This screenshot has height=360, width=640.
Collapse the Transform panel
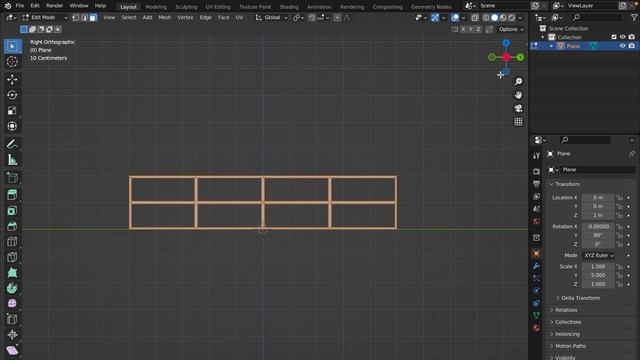(x=565, y=184)
